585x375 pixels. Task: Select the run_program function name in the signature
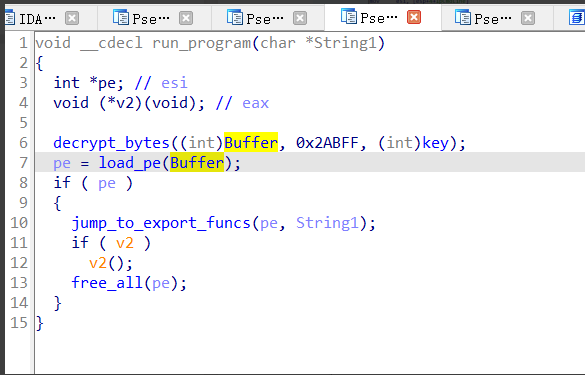[x=201, y=43]
